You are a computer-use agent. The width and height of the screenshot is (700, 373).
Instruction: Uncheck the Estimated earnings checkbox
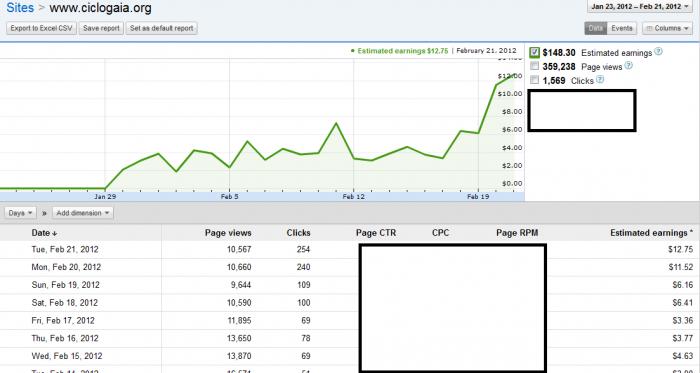point(534,52)
